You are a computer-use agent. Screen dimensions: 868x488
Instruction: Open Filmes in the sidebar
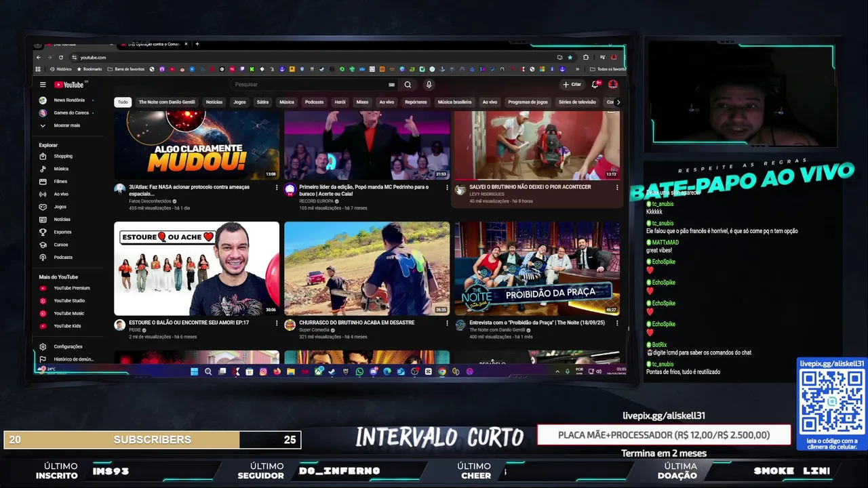[60, 182]
